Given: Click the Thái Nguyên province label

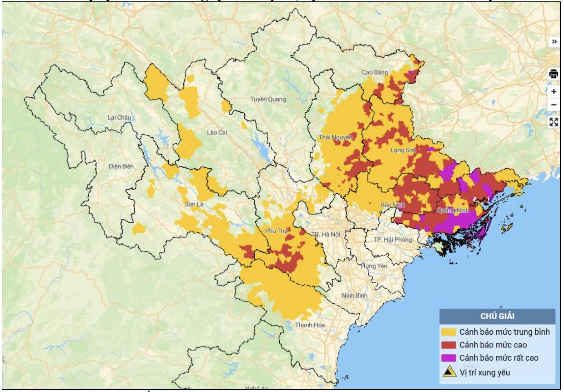Looking at the screenshot, I should 336,137.
